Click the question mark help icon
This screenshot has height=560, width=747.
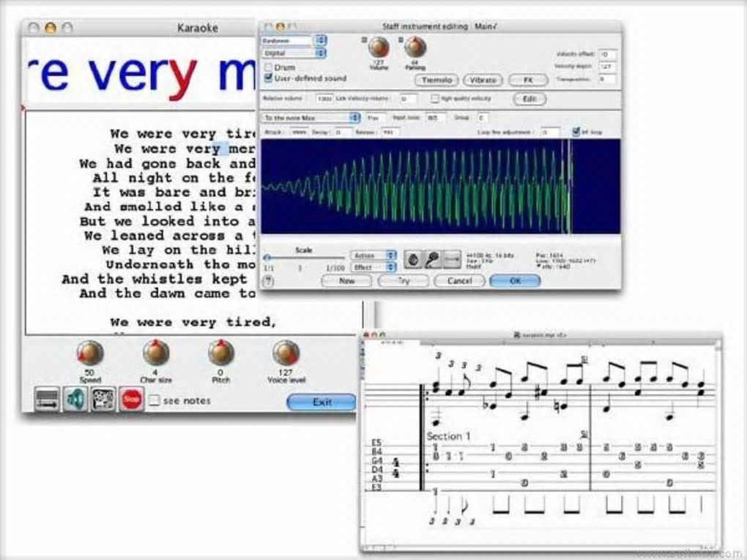click(x=269, y=281)
